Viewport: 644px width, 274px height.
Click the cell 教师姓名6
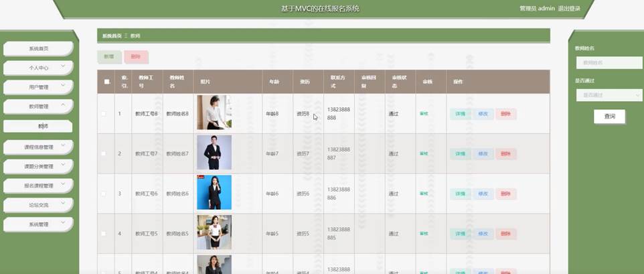(x=177, y=194)
